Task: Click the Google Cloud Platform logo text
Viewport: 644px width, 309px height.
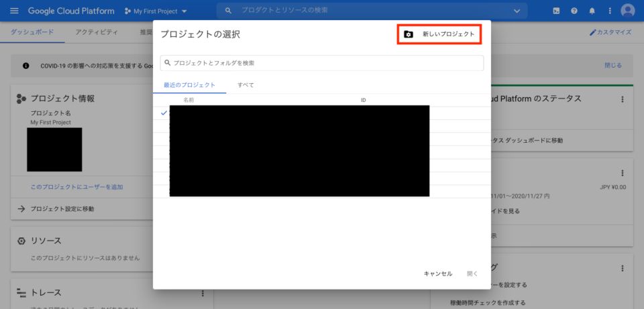Action: click(x=71, y=11)
